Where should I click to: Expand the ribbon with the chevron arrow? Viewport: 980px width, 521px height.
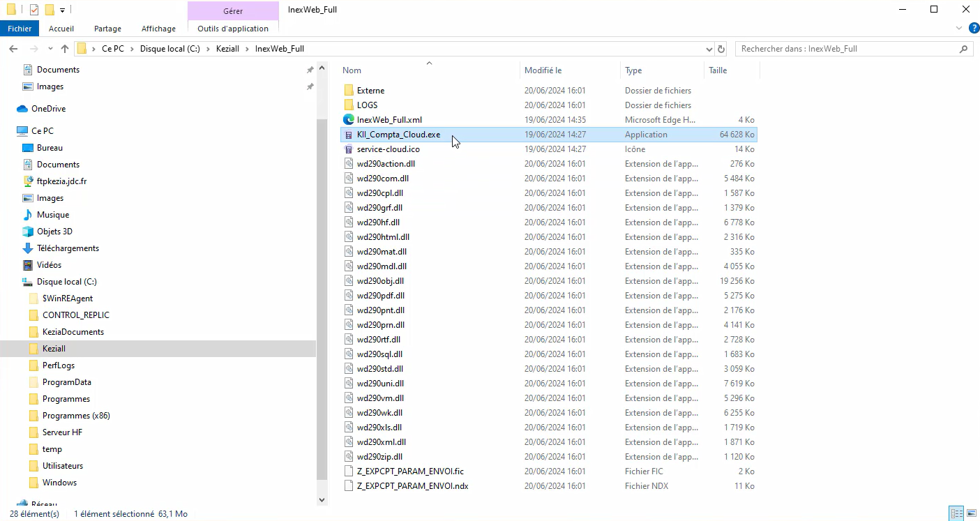coord(958,29)
